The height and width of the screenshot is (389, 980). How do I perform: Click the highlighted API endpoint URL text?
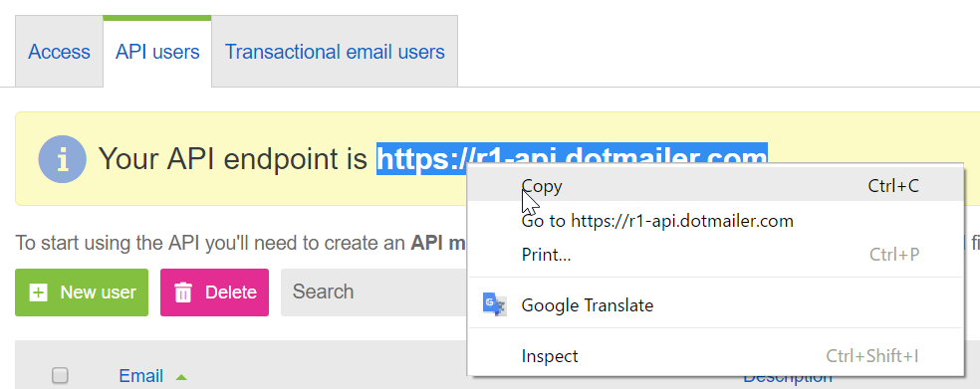(572, 158)
